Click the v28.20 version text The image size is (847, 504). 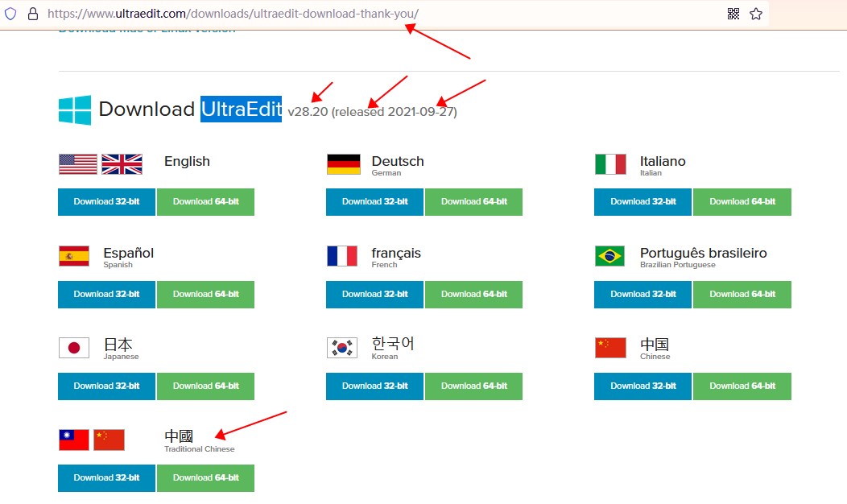[308, 112]
